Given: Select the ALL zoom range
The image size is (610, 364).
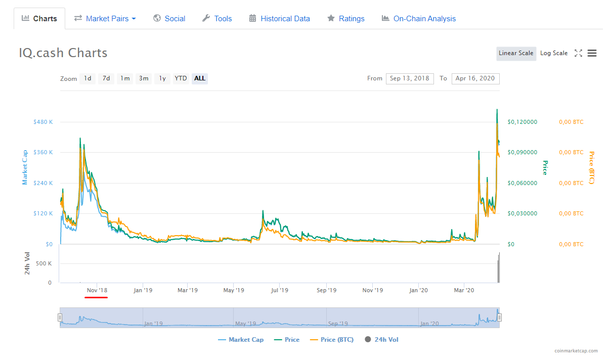Looking at the screenshot, I should pos(200,78).
